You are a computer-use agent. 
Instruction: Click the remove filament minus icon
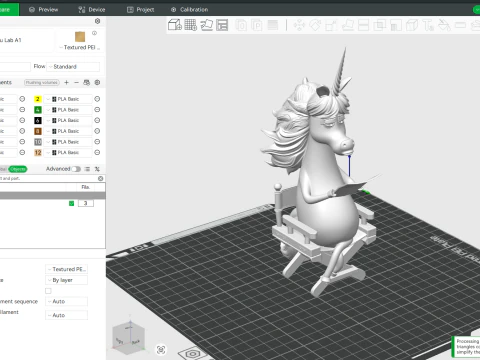[x=76, y=82]
